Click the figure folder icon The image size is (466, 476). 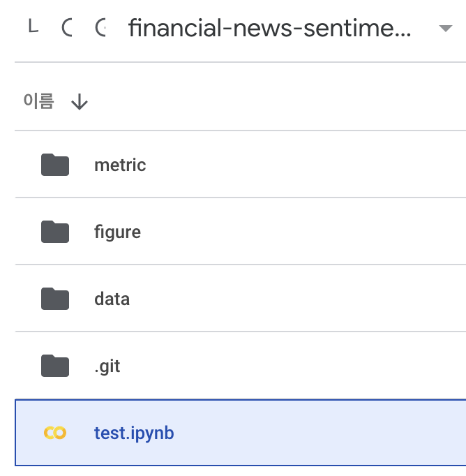55,232
